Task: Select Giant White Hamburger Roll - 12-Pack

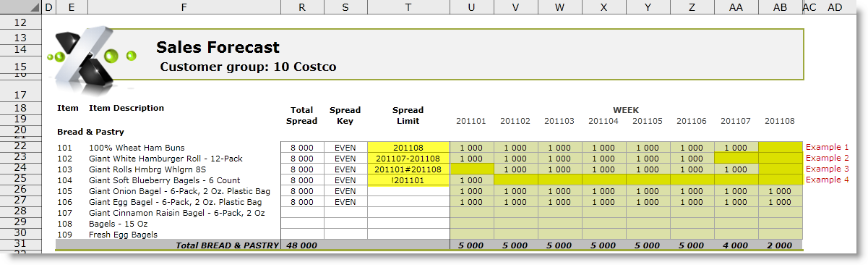Action: pos(166,159)
